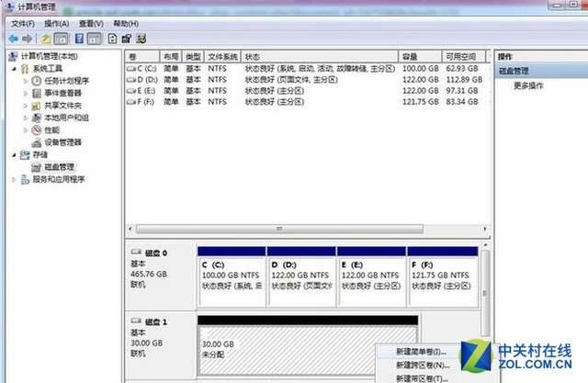
Task: Select the C (C:) volume row icon
Action: click(x=131, y=68)
